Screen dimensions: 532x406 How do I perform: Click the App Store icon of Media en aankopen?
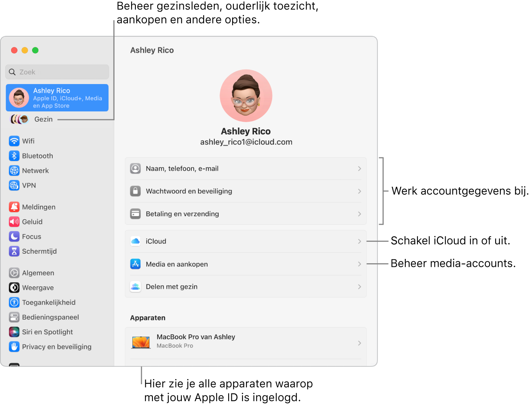[x=135, y=264]
